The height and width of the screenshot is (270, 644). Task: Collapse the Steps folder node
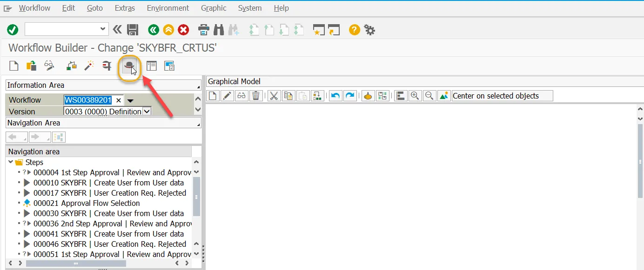11,162
